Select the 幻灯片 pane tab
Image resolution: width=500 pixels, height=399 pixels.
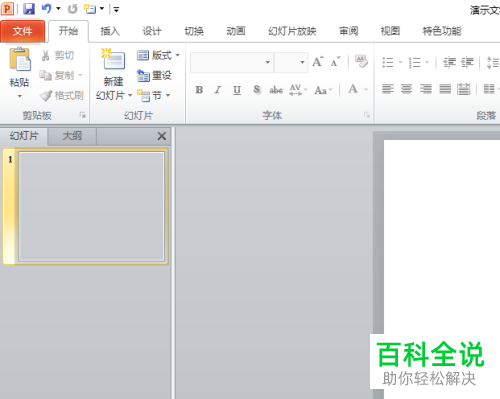(x=24, y=136)
